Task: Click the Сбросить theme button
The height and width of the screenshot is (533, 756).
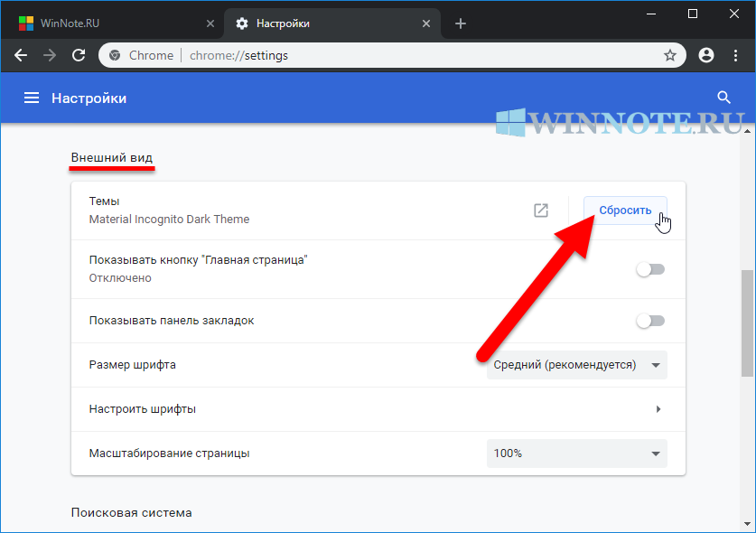Action: (x=625, y=210)
